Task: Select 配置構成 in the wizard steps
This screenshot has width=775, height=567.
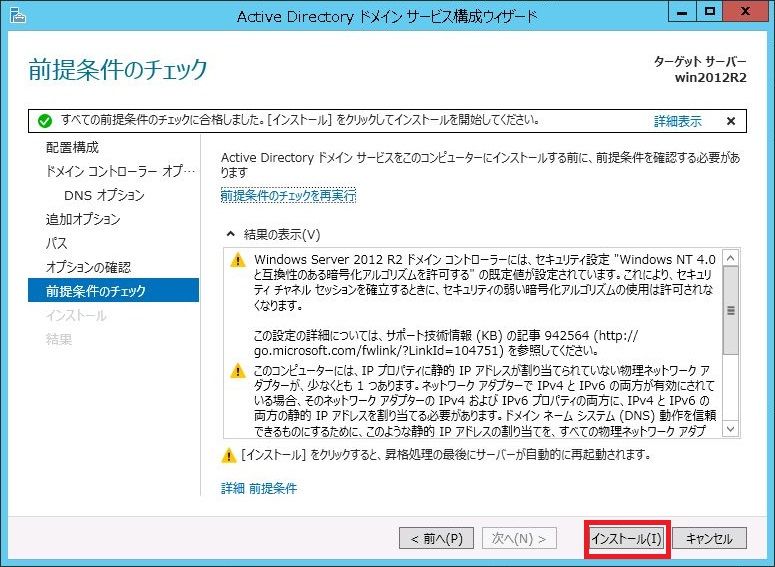Action: pos(72,147)
